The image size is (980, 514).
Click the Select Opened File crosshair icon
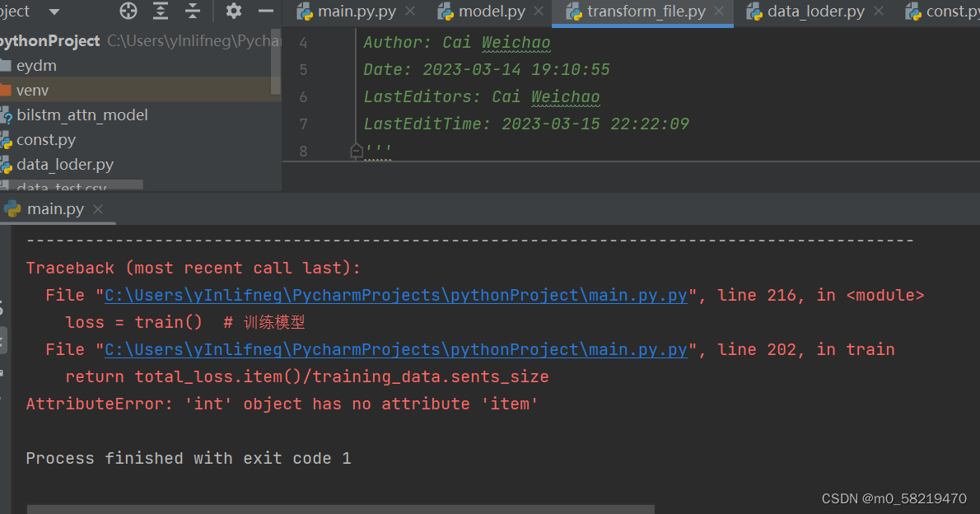(128, 12)
